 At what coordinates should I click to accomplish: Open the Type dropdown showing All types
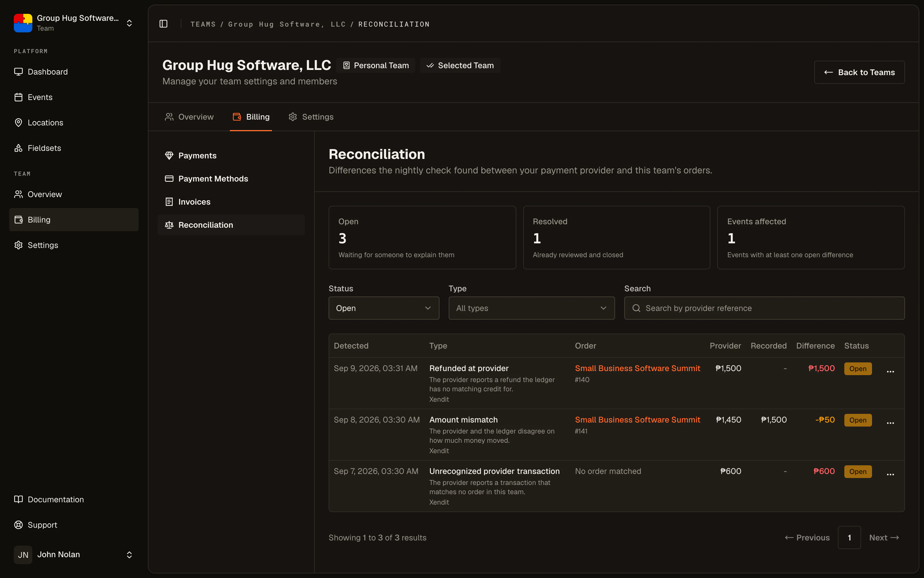tap(532, 308)
